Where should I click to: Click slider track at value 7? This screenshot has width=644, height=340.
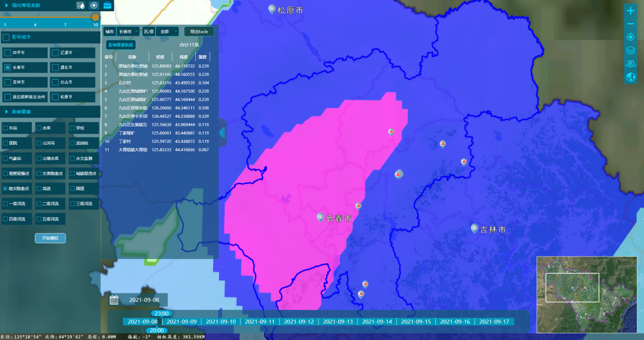click(x=65, y=17)
